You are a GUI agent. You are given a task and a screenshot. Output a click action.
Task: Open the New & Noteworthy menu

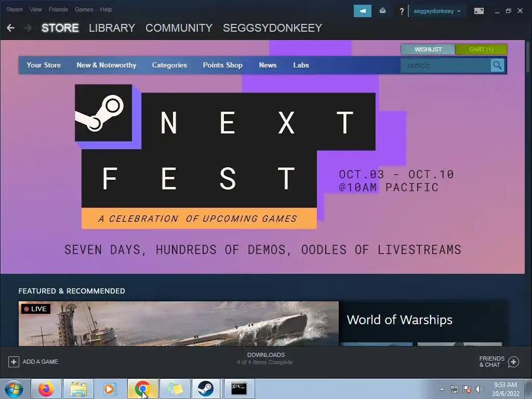coord(106,65)
